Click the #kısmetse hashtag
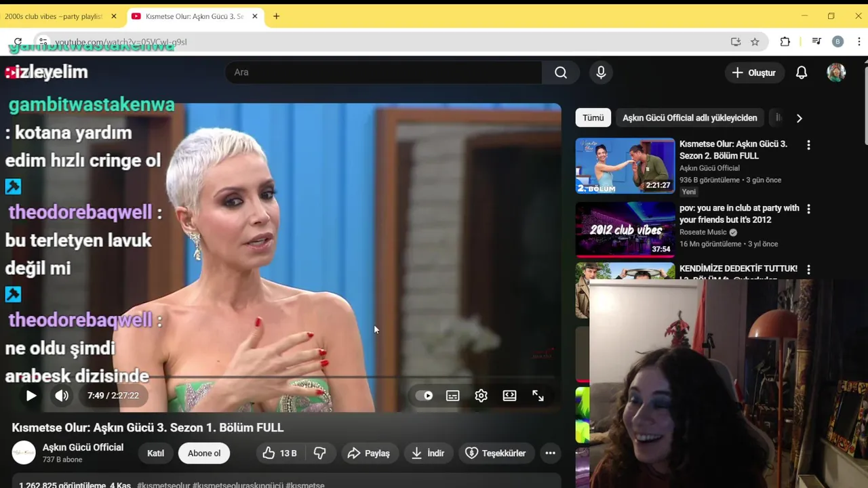 click(305, 485)
